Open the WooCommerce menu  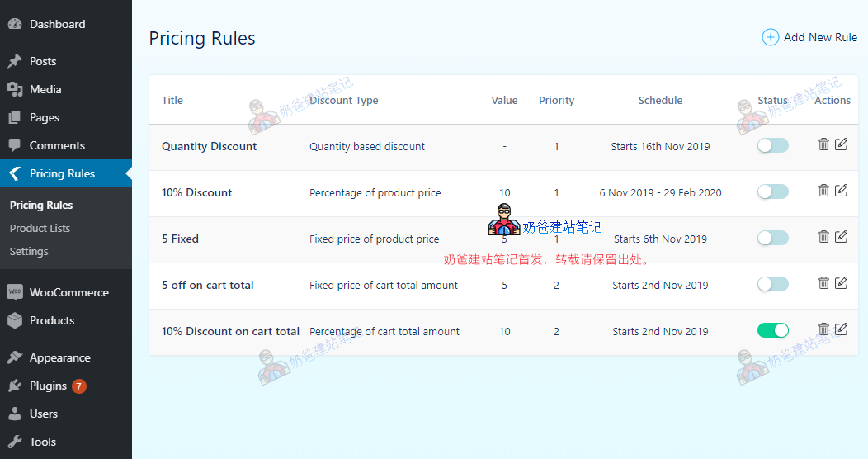(68, 292)
